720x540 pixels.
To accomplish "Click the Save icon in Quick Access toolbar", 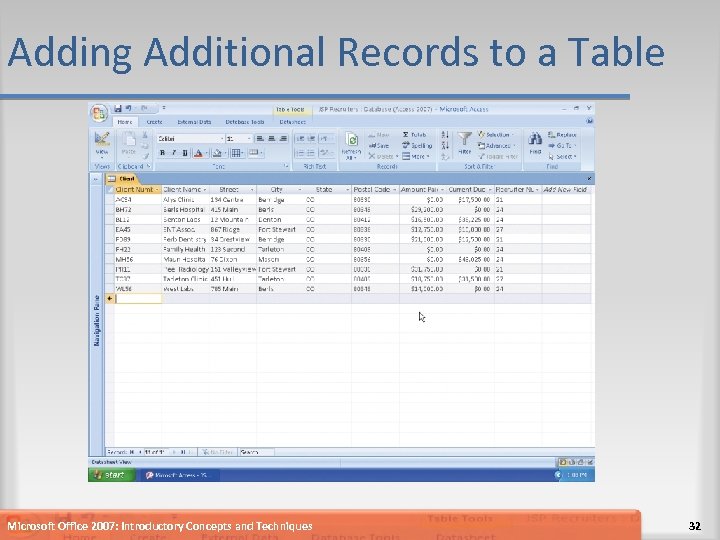I will (x=118, y=108).
